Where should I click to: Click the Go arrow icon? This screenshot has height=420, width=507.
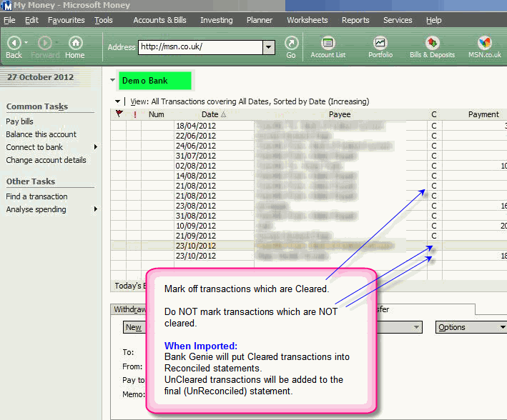(291, 43)
